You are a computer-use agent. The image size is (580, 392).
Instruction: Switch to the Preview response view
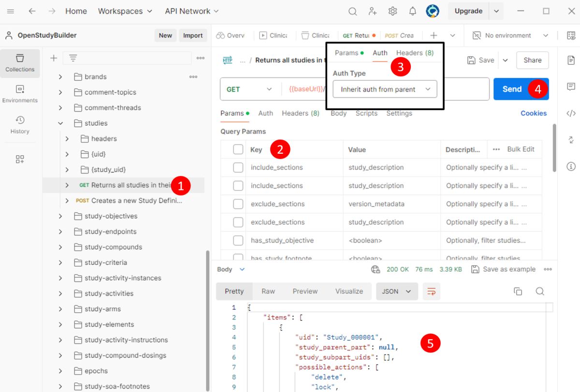(x=305, y=291)
